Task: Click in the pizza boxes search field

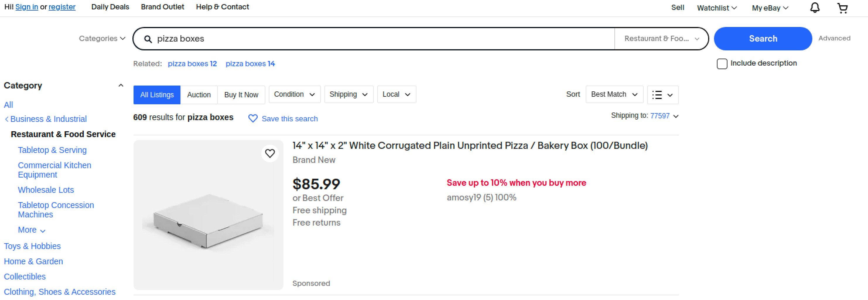Action: tap(371, 39)
